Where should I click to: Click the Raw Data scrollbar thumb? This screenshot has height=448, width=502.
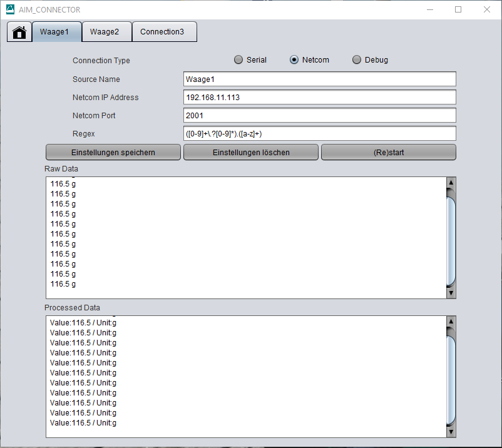(x=451, y=241)
